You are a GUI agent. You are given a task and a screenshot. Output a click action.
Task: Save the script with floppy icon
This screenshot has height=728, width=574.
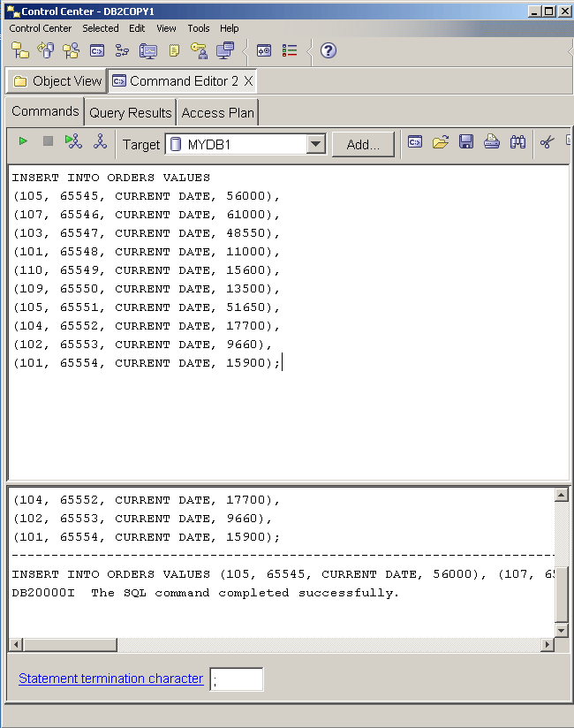(x=466, y=141)
